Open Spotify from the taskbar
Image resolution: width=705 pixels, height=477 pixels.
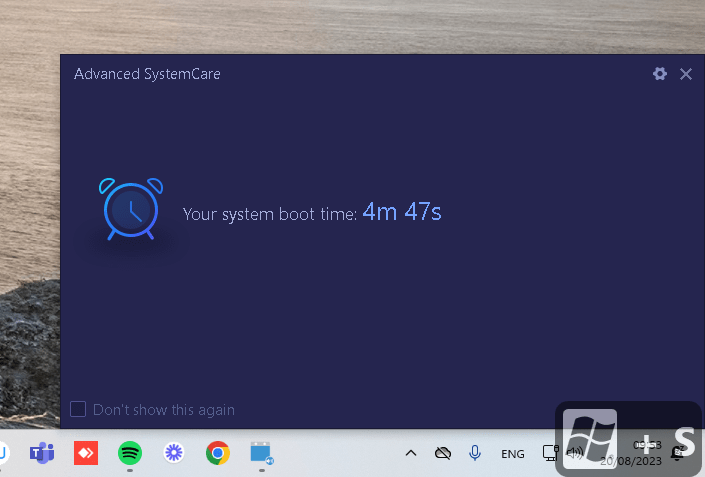[130, 453]
